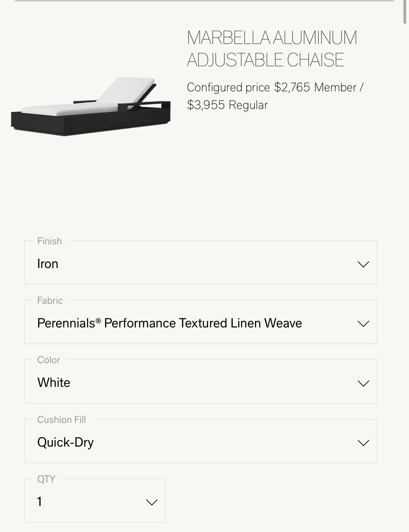Click the Color field label
409x532 pixels.
[x=49, y=360]
